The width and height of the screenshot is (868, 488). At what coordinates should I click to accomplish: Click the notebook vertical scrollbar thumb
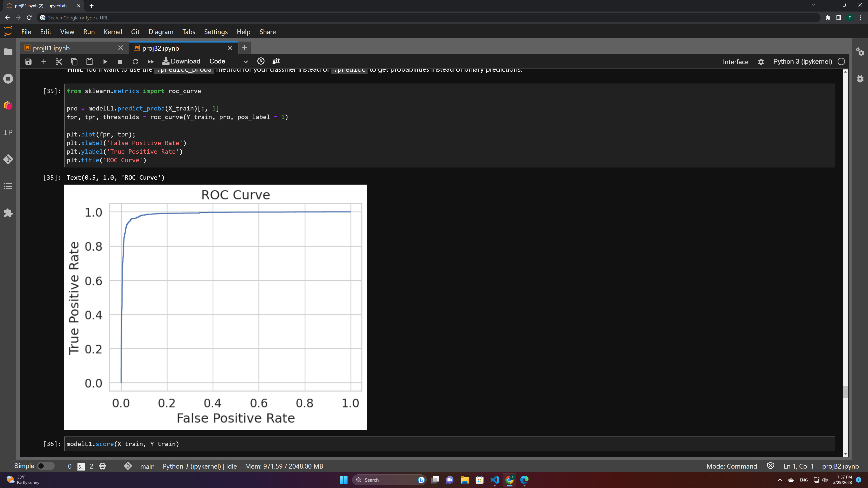(845, 392)
